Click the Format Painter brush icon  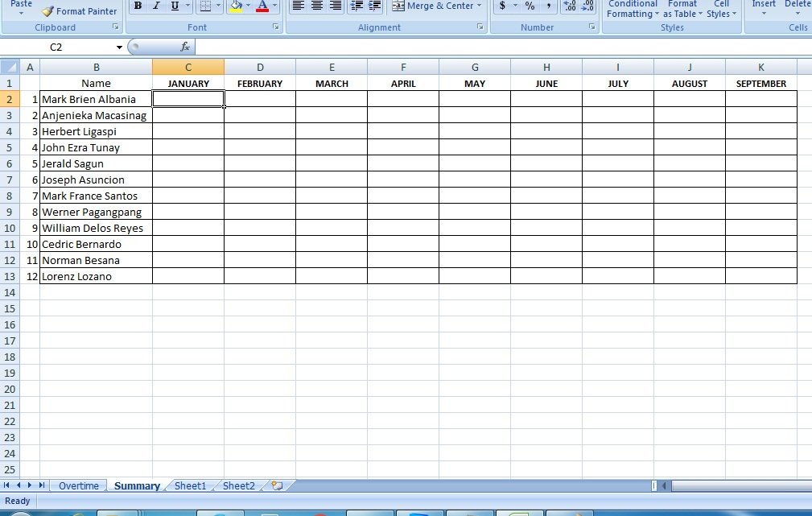[47, 11]
